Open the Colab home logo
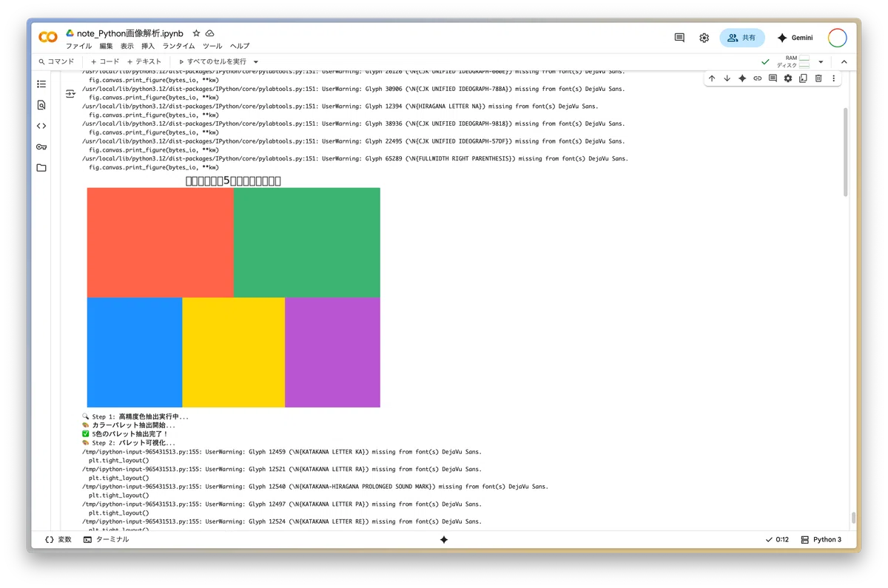The image size is (888, 588). point(48,38)
